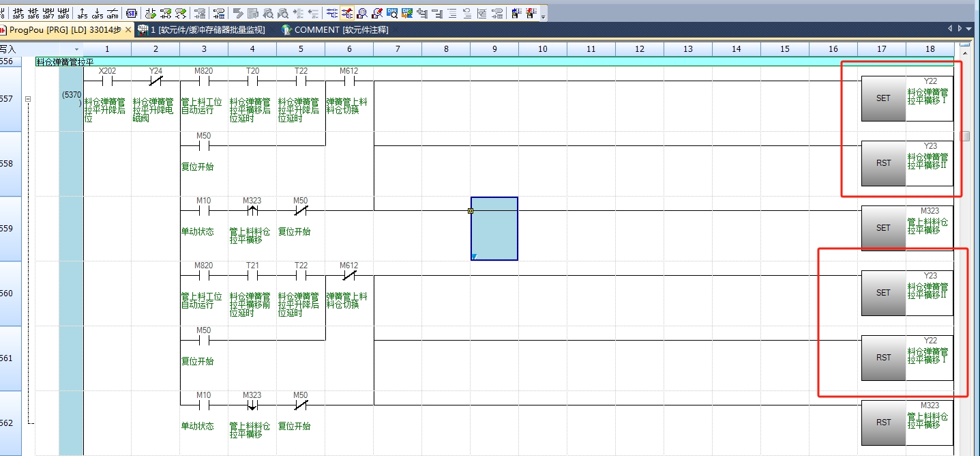Select the SET Y22 coil on row 557
980x456 pixels.
pyautogui.click(x=883, y=98)
